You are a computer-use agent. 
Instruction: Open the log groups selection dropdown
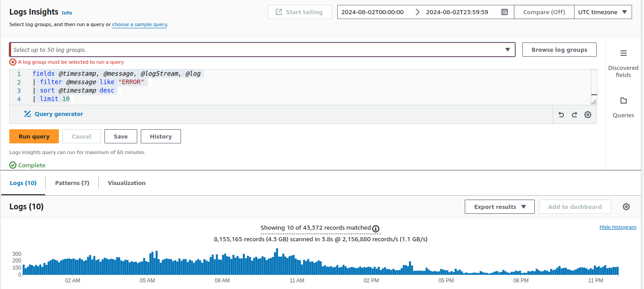pyautogui.click(x=507, y=50)
